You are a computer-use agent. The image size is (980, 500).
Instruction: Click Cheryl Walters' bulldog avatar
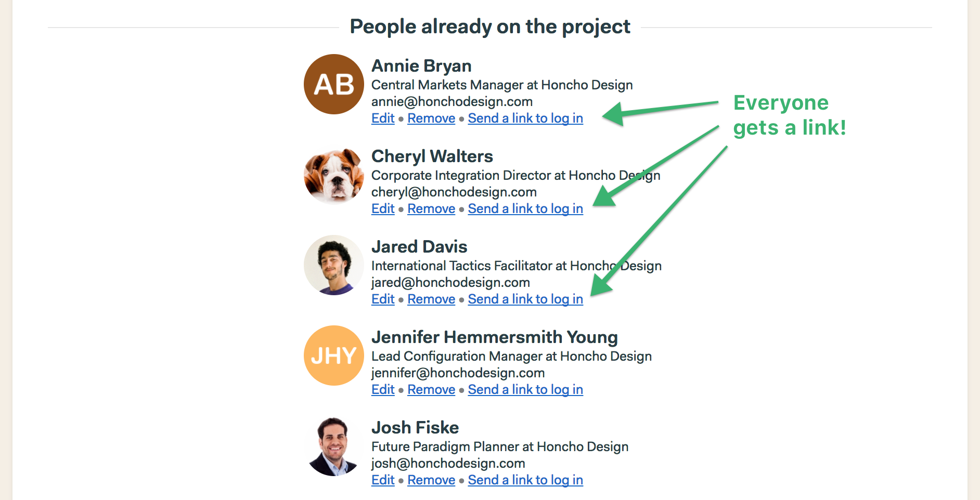(334, 175)
